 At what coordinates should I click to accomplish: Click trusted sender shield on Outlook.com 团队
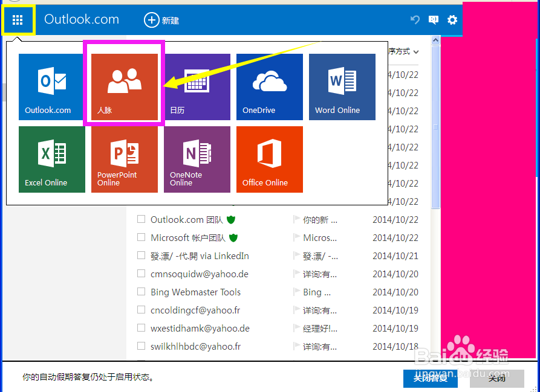[231, 220]
